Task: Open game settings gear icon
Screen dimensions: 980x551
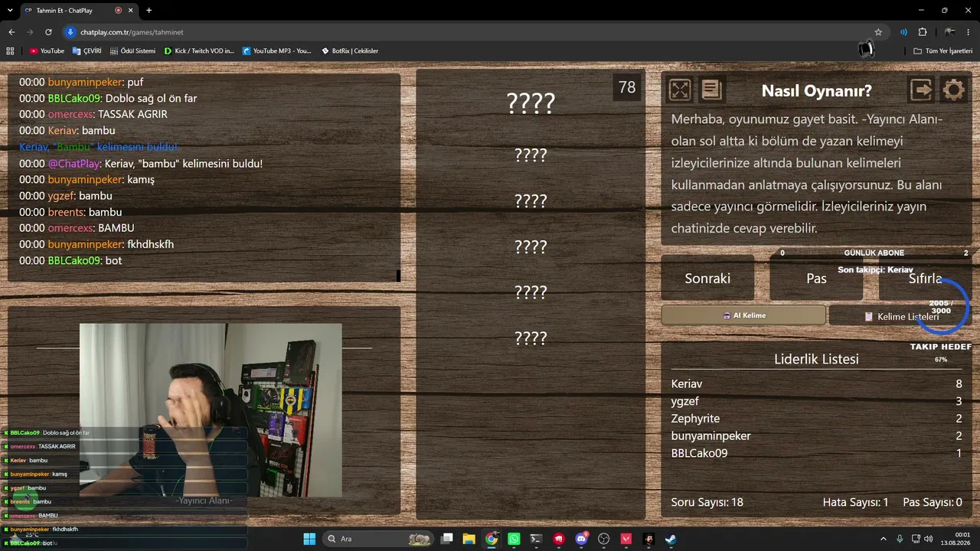Action: (x=954, y=90)
